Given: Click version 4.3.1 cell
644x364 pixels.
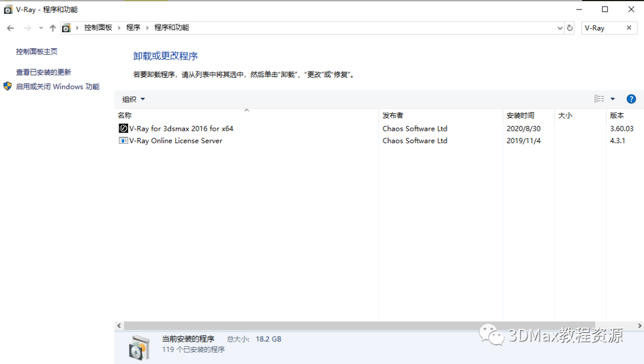Looking at the screenshot, I should coord(617,140).
